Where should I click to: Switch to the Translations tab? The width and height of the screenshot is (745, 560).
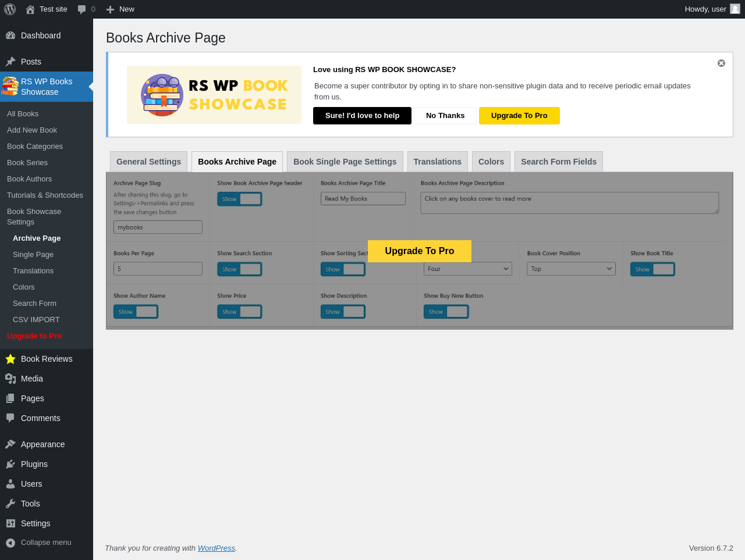(x=438, y=162)
